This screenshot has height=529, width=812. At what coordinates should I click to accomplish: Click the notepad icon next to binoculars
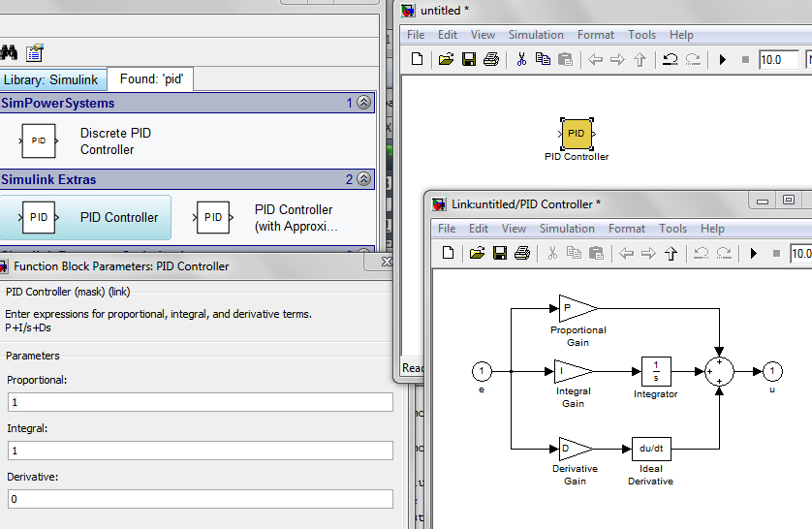click(35, 52)
